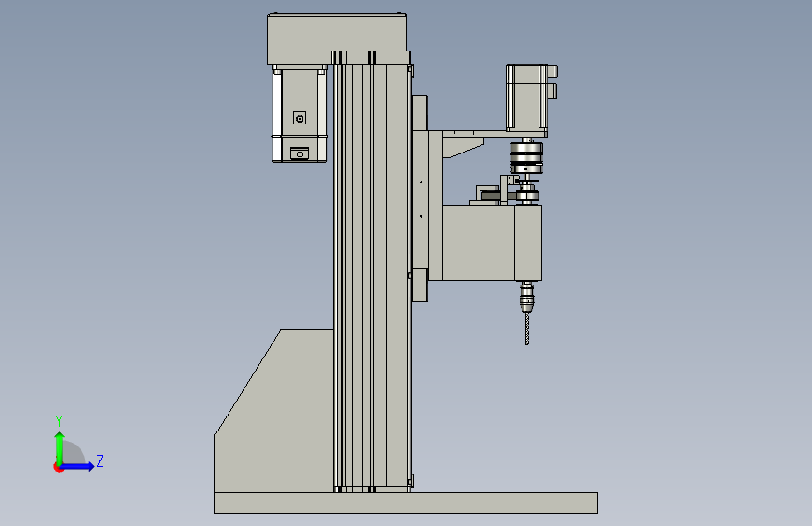This screenshot has width=812, height=526.
Task: Select the angled support gusset behind the column
Action: click(x=274, y=412)
